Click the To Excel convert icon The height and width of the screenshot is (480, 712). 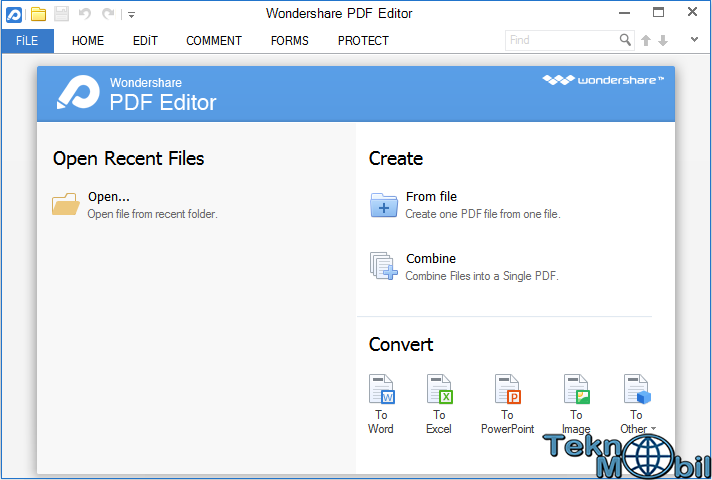[440, 389]
